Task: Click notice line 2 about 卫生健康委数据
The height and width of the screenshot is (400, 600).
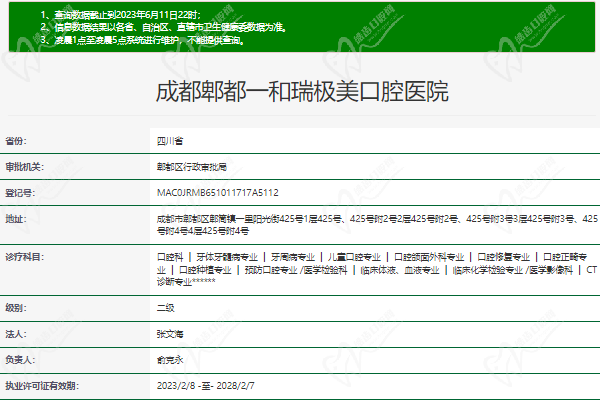Action: pos(163,27)
